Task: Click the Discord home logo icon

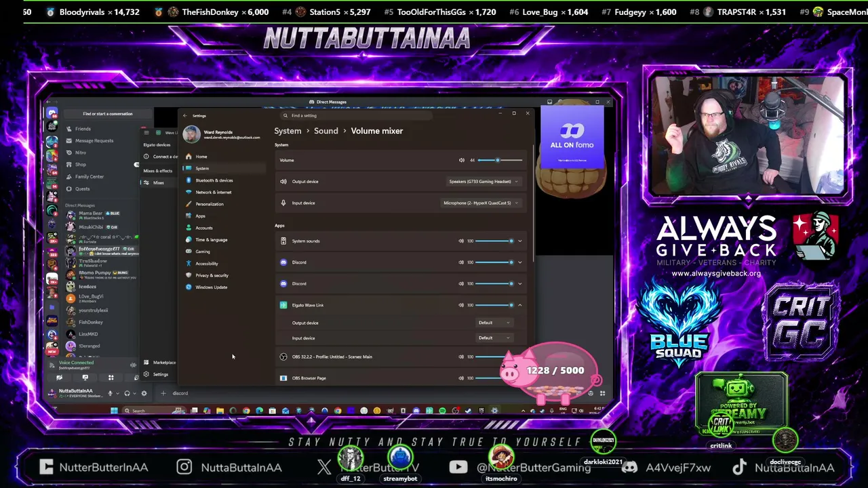Action: tap(52, 114)
